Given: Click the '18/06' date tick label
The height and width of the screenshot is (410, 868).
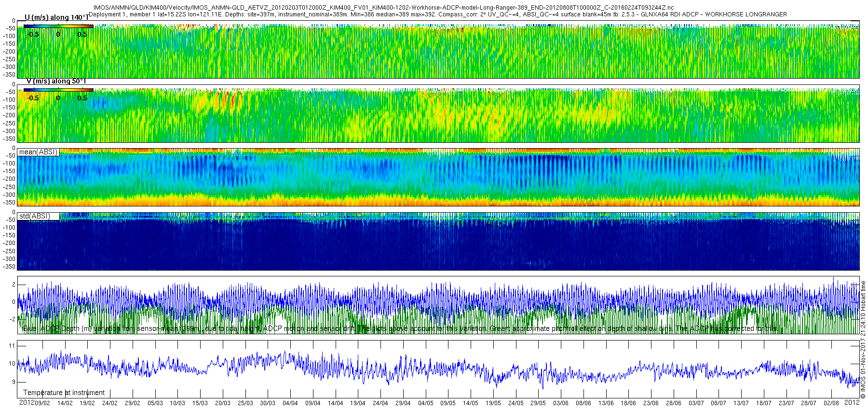Looking at the screenshot, I should click(x=628, y=403).
